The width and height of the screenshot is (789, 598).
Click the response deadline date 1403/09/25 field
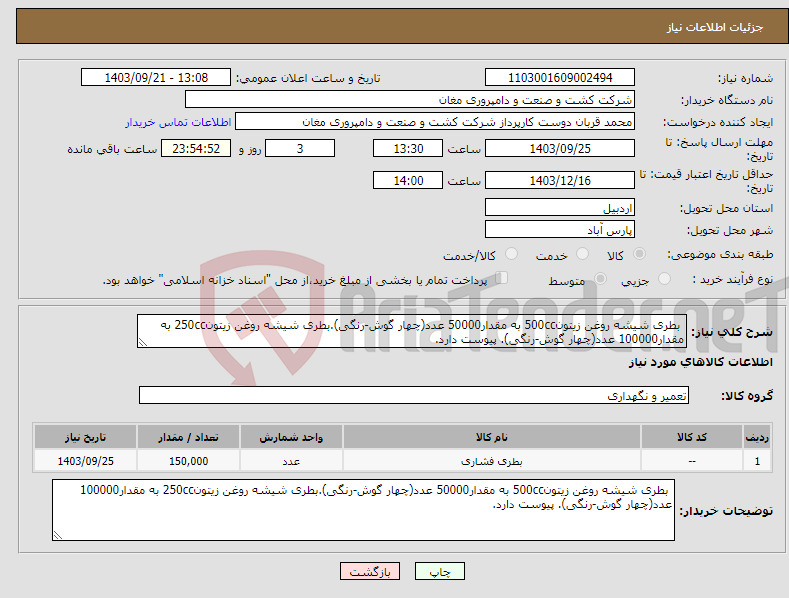click(560, 148)
